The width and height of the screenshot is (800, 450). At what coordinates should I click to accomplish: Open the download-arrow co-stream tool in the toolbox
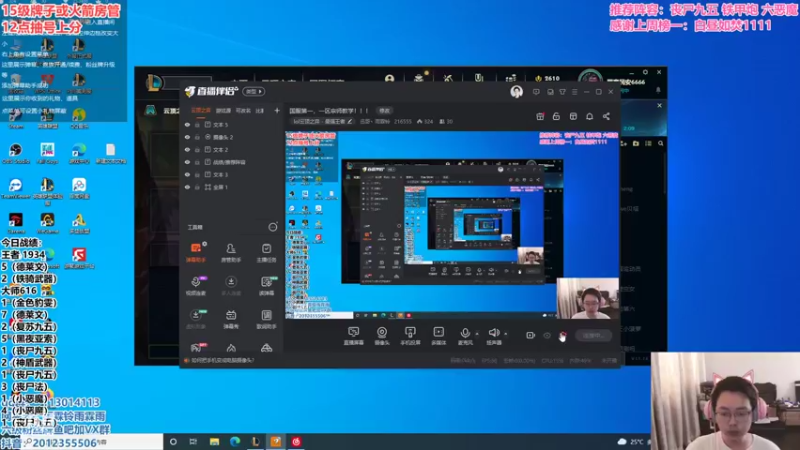coord(231,286)
